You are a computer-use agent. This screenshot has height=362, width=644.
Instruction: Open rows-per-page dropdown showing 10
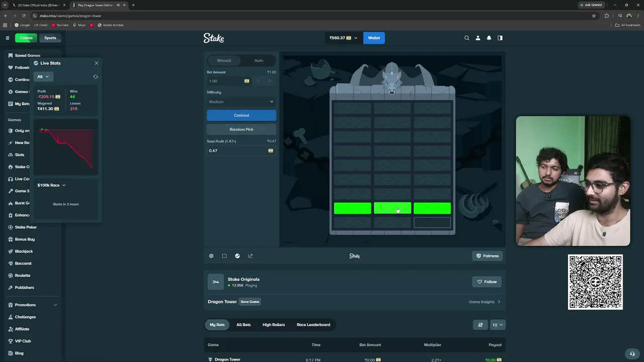click(498, 325)
